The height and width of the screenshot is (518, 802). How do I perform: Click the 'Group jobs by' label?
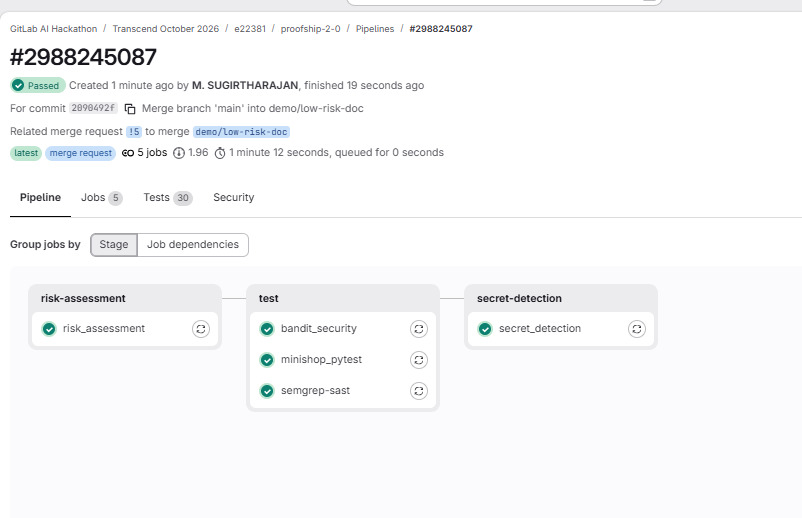tap(45, 245)
